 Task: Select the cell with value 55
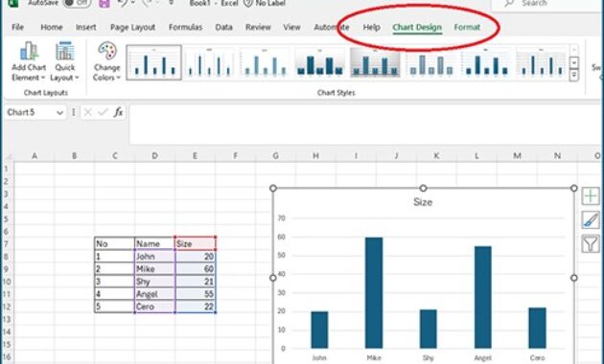coord(195,294)
